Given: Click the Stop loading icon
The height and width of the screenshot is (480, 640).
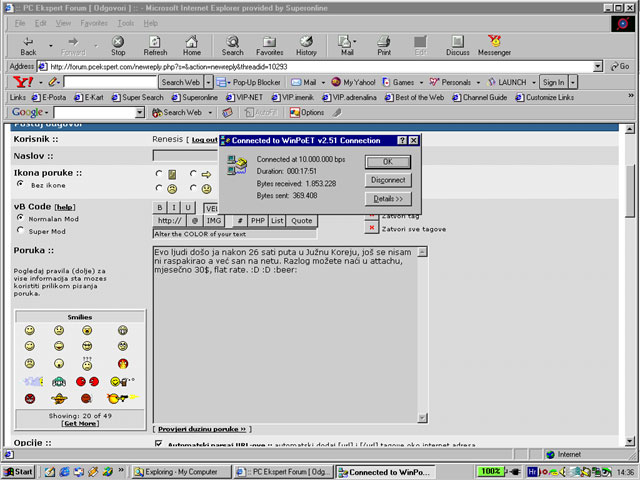Looking at the screenshot, I should [118, 45].
